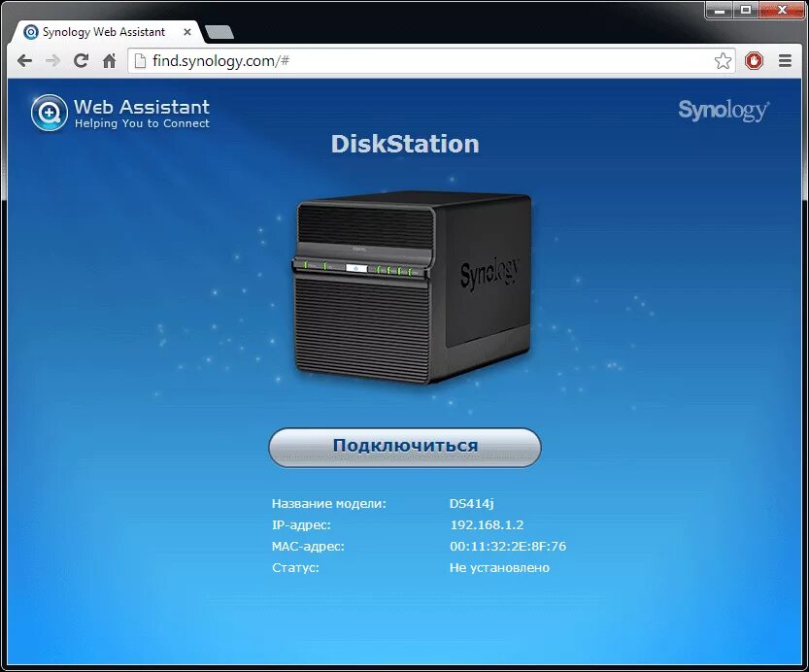Open a new browser tab
Screen dimensions: 809x672
219,32
